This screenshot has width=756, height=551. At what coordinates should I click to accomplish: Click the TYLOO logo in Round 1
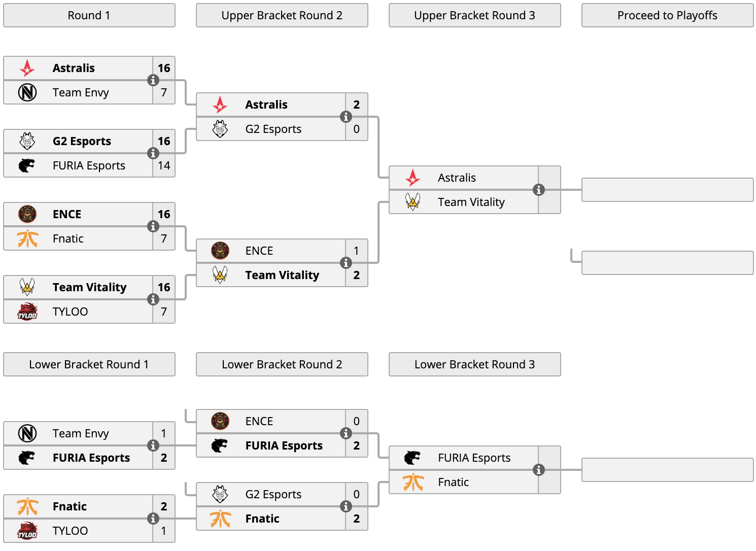tap(27, 312)
